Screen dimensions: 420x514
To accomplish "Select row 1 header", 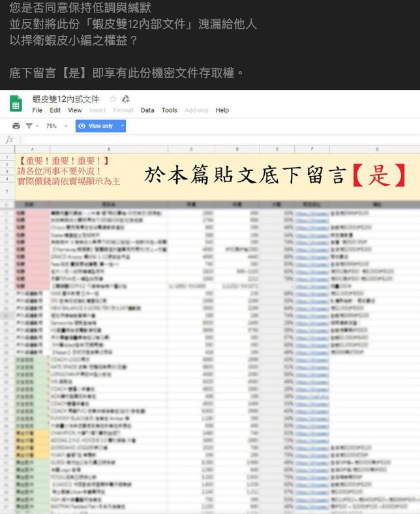I will click(7, 157).
